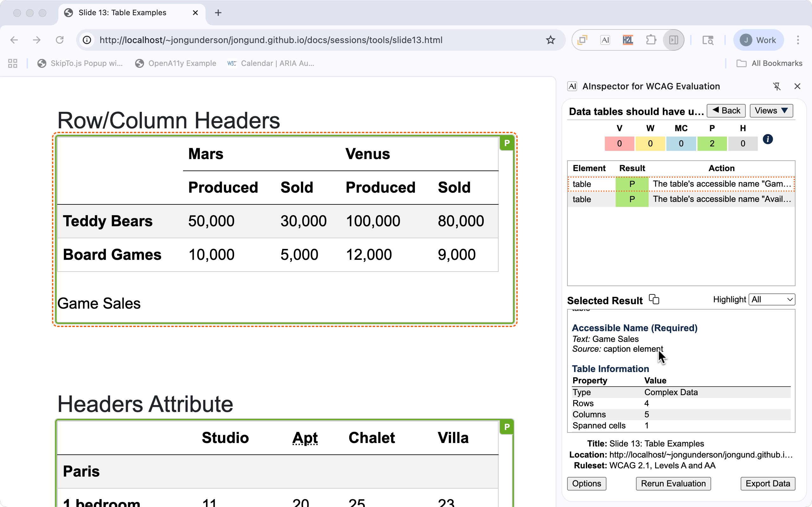Click the green P badge on Game Sales table
Screen dimensions: 812x507
pos(507,143)
